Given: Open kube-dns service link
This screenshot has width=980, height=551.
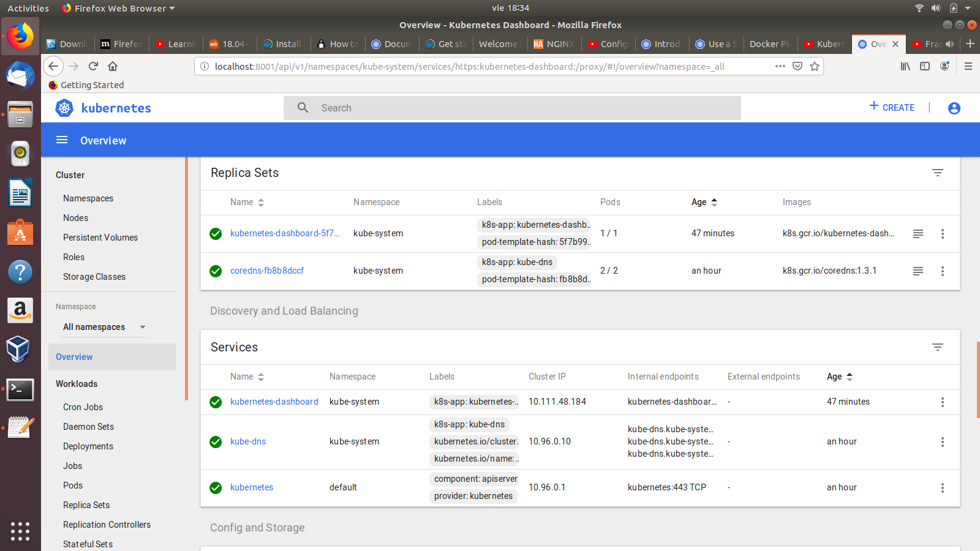Looking at the screenshot, I should click(248, 441).
